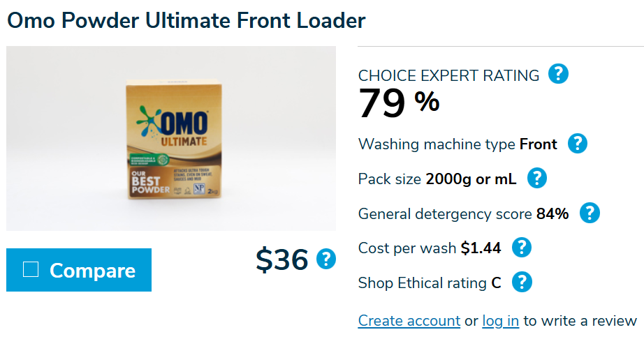Click help icon next to General detergency score
This screenshot has height=339, width=644.
click(x=590, y=213)
